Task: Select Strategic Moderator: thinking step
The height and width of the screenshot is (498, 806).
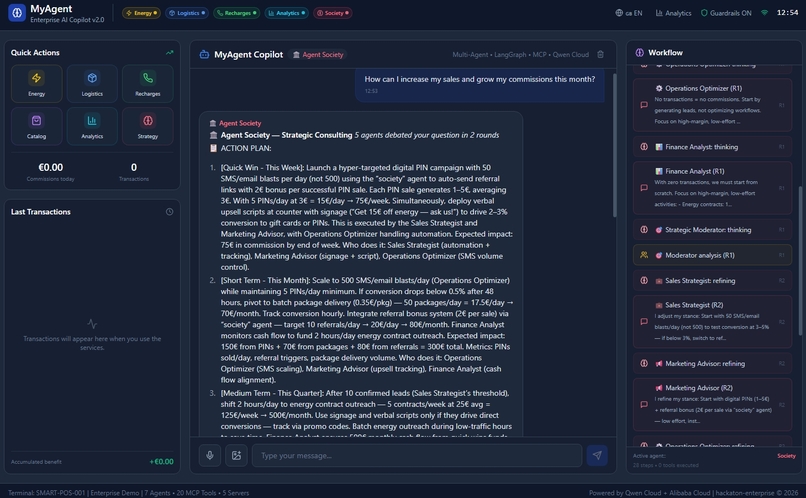Action: click(712, 230)
